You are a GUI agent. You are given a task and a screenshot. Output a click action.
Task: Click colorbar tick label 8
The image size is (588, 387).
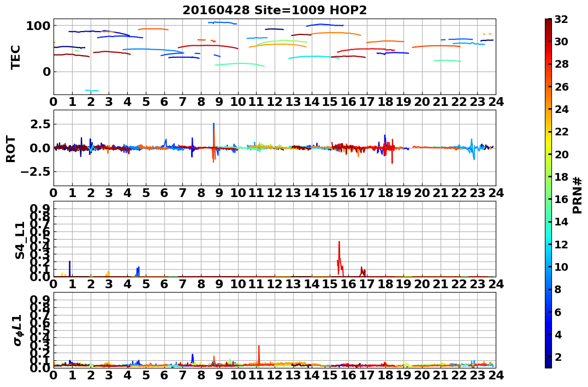[x=558, y=289]
